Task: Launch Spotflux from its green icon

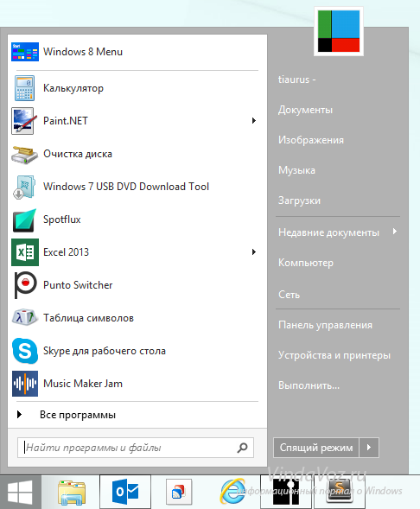Action: pos(24,220)
